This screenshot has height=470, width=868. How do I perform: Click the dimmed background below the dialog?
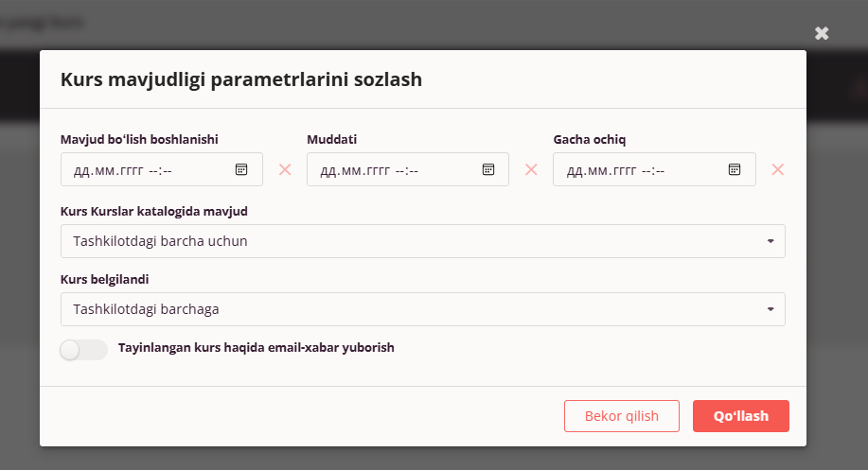434,459
